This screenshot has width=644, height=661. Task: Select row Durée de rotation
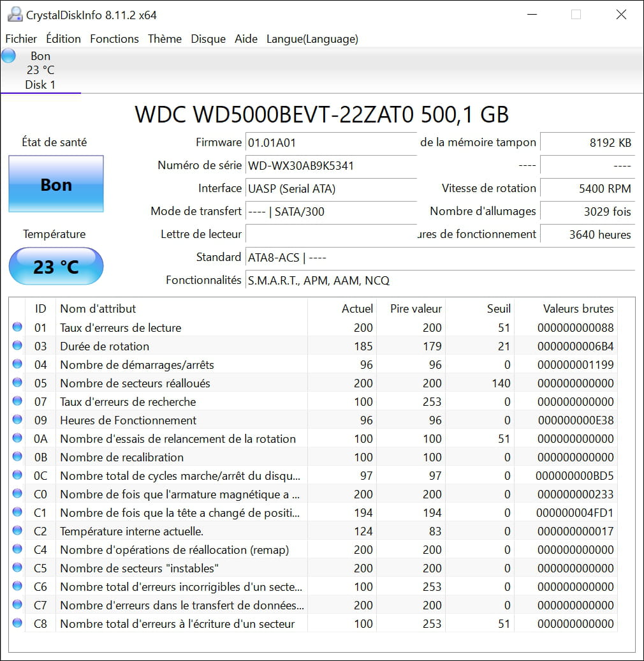(x=313, y=346)
